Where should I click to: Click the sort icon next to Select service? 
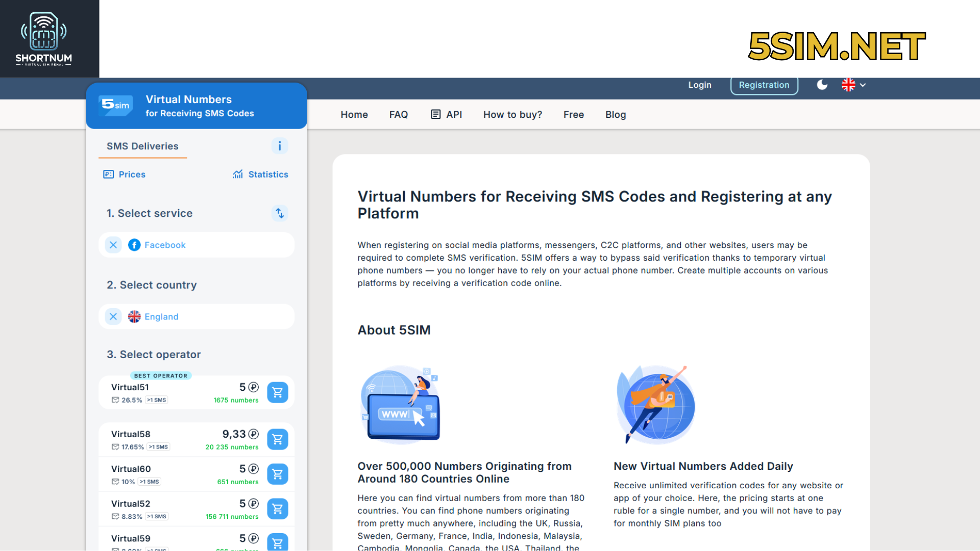point(279,213)
